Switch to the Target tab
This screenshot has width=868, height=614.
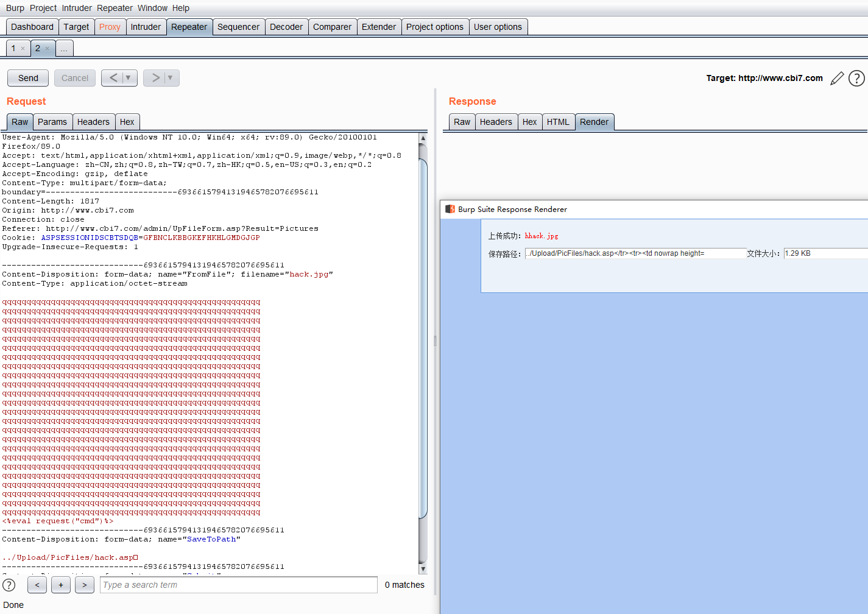pyautogui.click(x=76, y=27)
